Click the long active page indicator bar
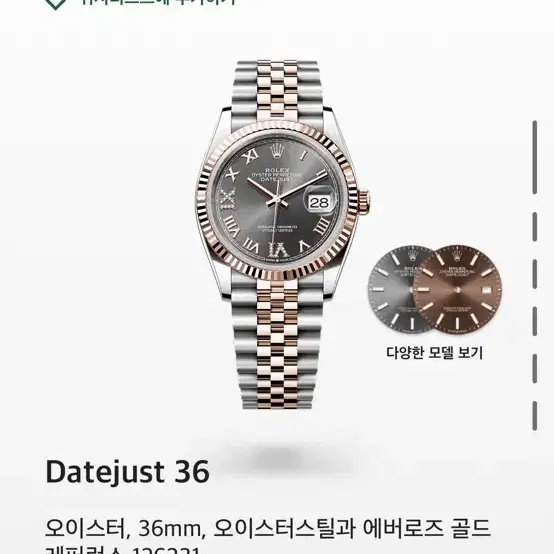554x554 pixels. (x=535, y=157)
